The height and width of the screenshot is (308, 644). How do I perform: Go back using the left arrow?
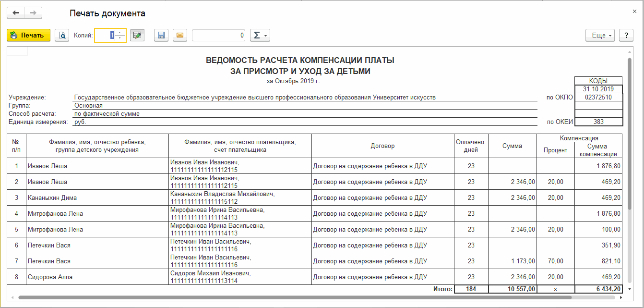[16, 13]
